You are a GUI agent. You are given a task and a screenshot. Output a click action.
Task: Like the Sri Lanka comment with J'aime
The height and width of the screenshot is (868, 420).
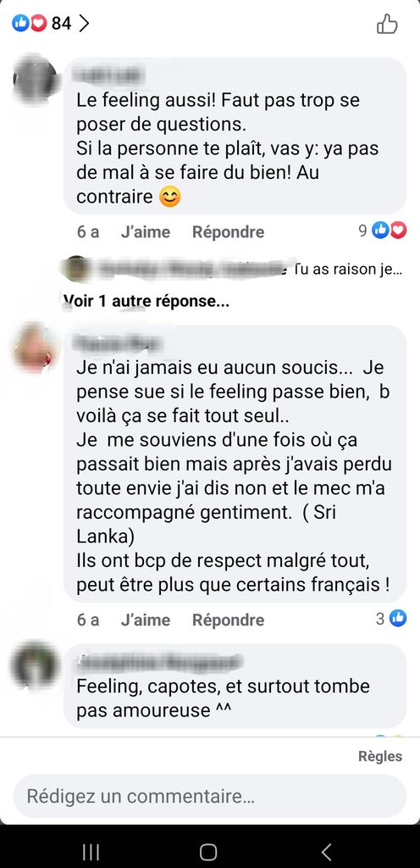(146, 620)
